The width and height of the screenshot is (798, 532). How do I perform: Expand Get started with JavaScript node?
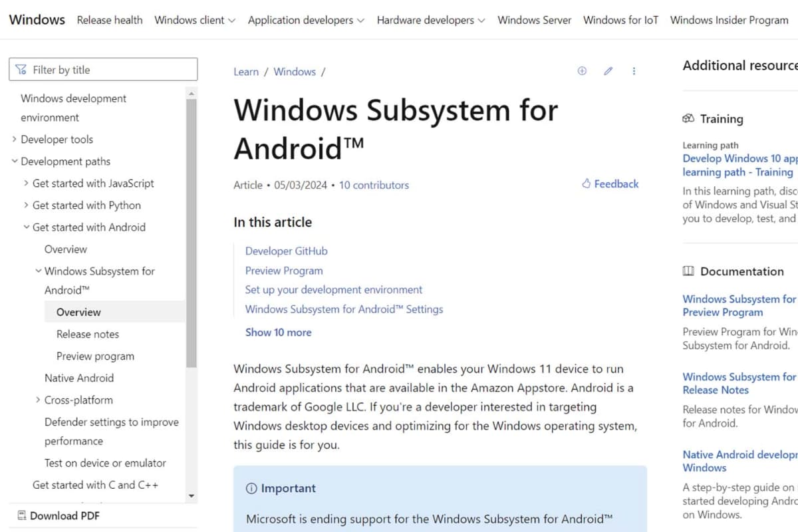[26, 184]
